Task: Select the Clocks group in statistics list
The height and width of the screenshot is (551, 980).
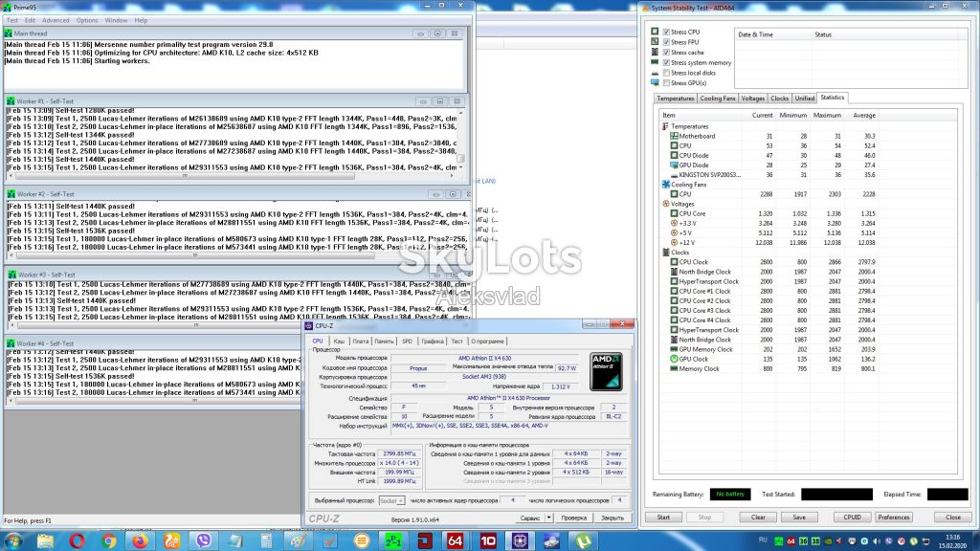Action: click(680, 253)
